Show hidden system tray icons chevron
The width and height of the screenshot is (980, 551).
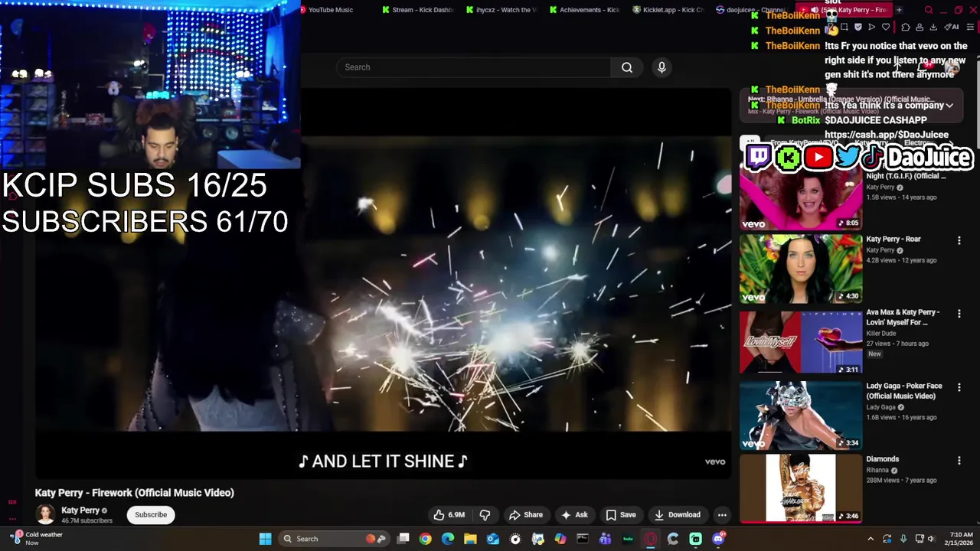click(871, 539)
